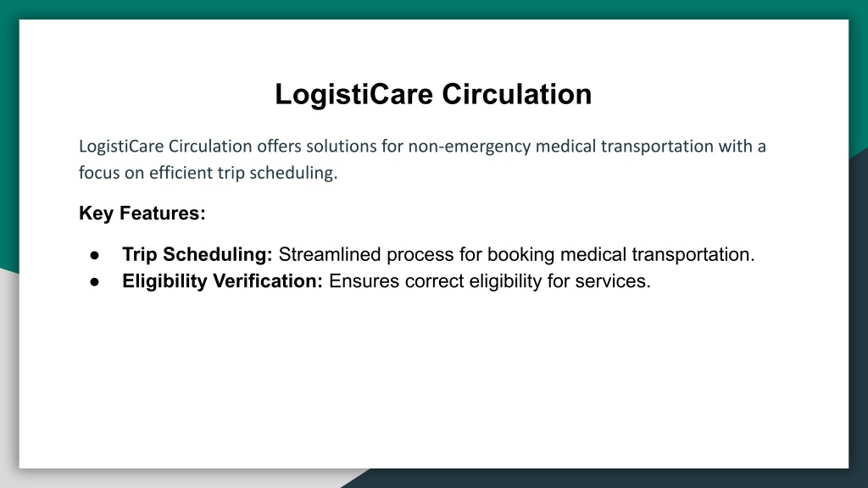
Task: Click the bold 'Trip Scheduling:' label
Action: click(x=198, y=254)
